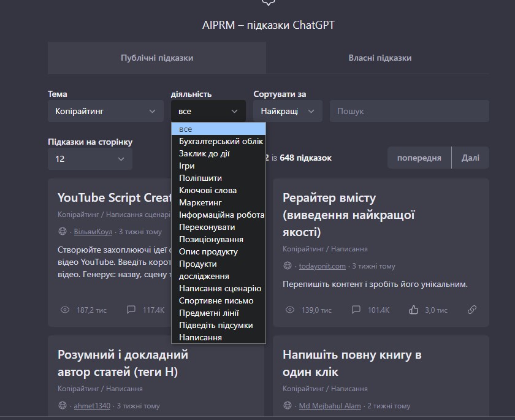Click Копірайтинг / Написання label on Рерайтер card
The height and width of the screenshot is (420, 515).
pos(325,249)
